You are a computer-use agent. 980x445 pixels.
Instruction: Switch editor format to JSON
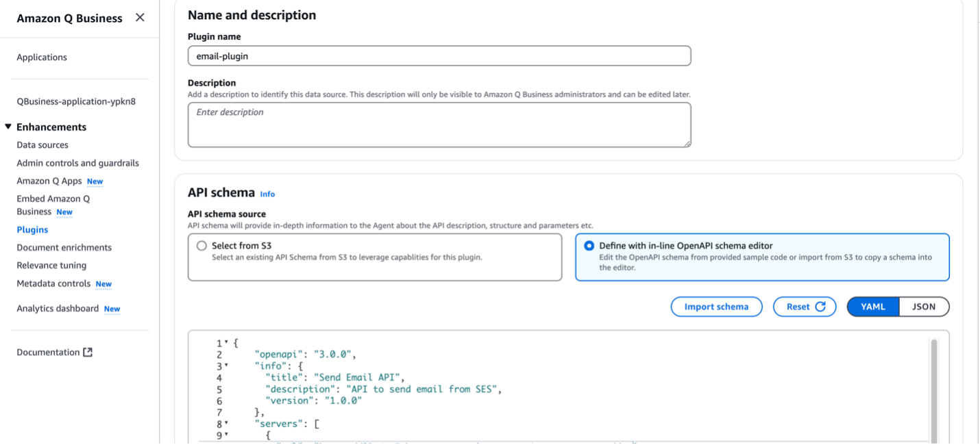(924, 307)
